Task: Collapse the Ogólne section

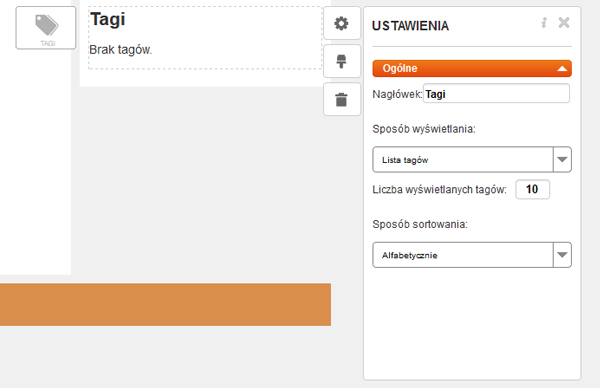Action: coord(472,68)
